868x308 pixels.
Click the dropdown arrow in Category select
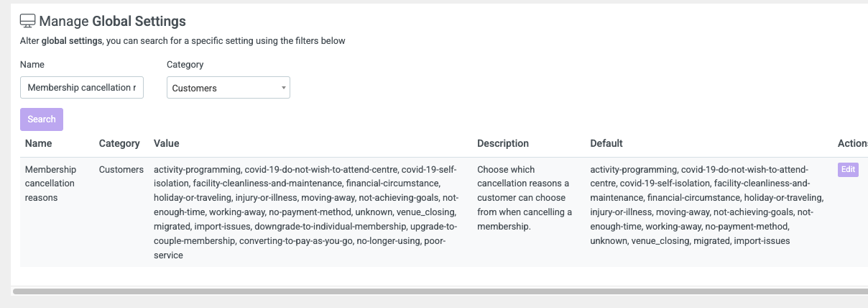[284, 88]
